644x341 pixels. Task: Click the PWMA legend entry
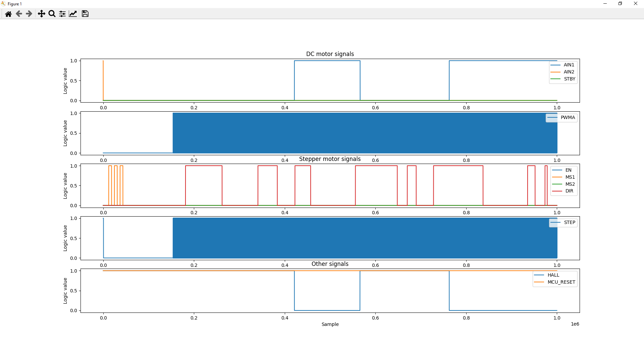(561, 117)
